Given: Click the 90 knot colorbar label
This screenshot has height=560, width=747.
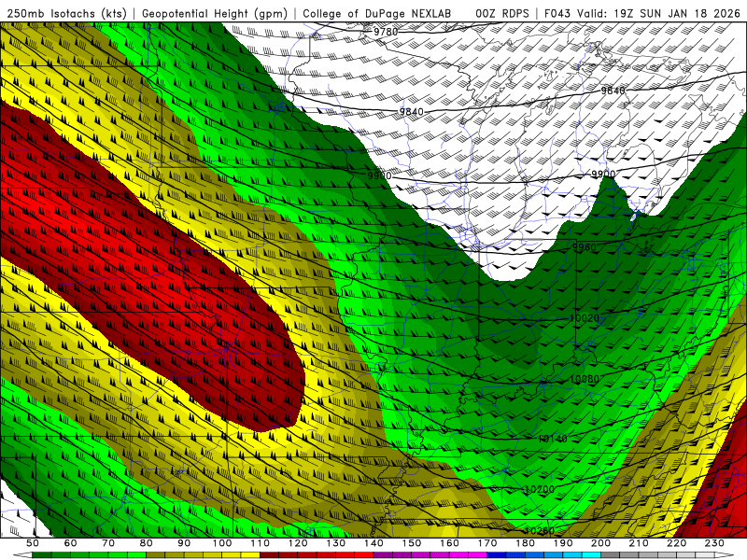Looking at the screenshot, I should [x=184, y=543].
